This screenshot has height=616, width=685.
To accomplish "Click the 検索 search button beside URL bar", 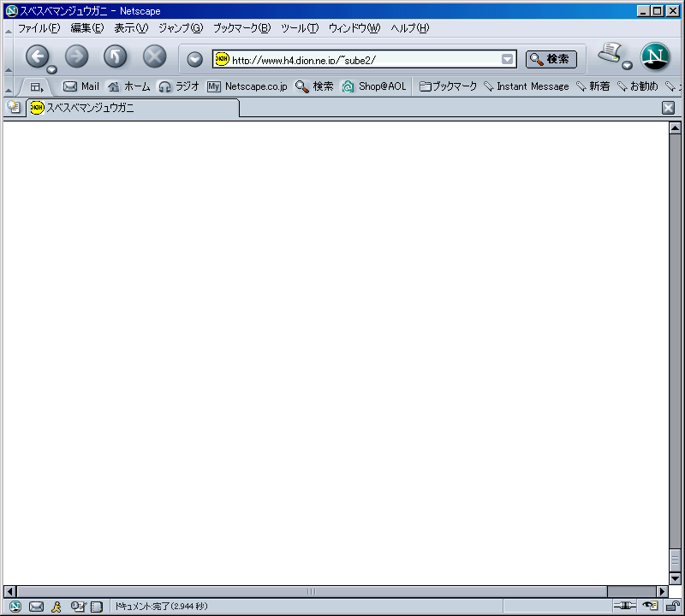I will [x=551, y=59].
